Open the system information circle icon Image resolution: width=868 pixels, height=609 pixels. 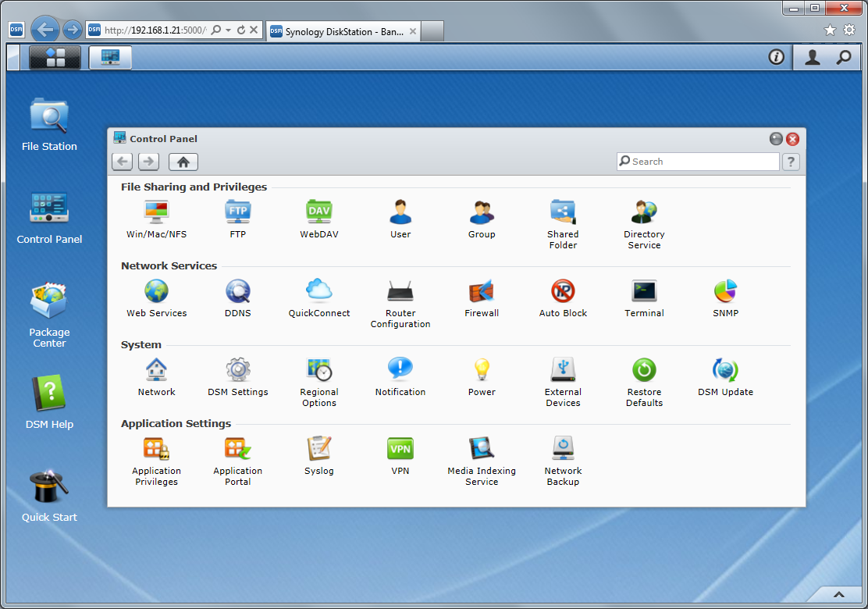(x=775, y=57)
